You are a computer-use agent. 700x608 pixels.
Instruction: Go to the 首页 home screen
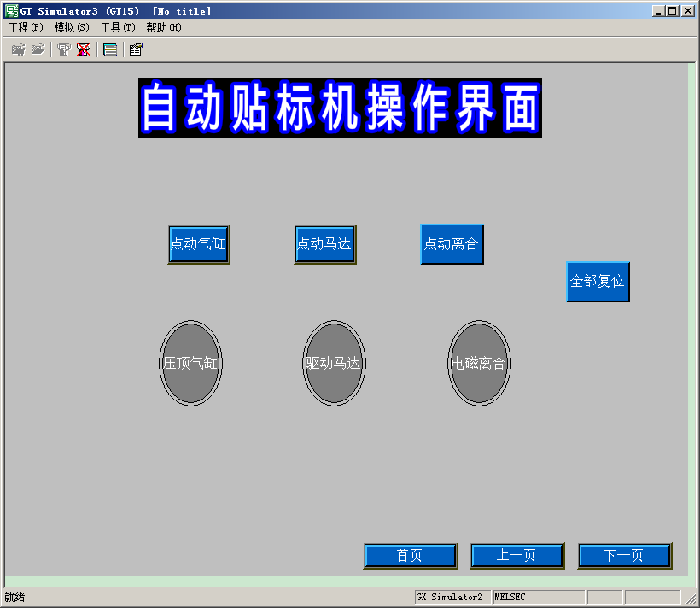tap(410, 556)
